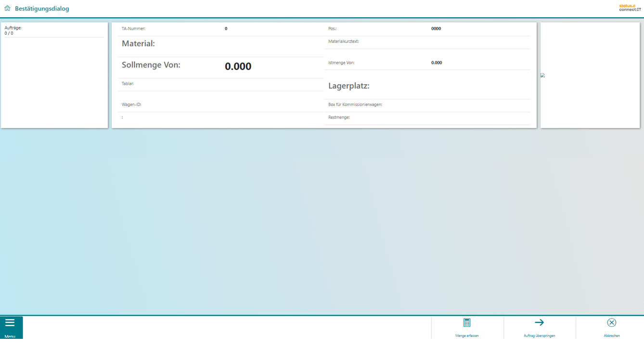The image size is (644, 348).
Task: Click the TA-Nummer value 0
Action: 226,29
